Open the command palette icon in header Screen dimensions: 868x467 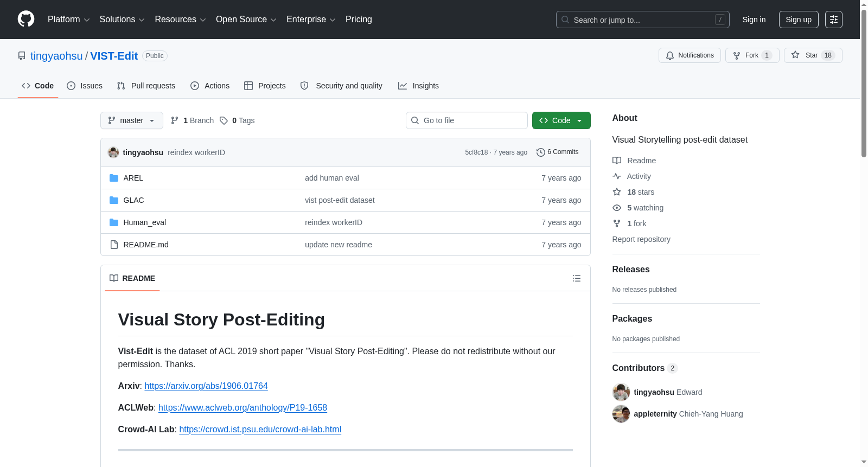[833, 20]
